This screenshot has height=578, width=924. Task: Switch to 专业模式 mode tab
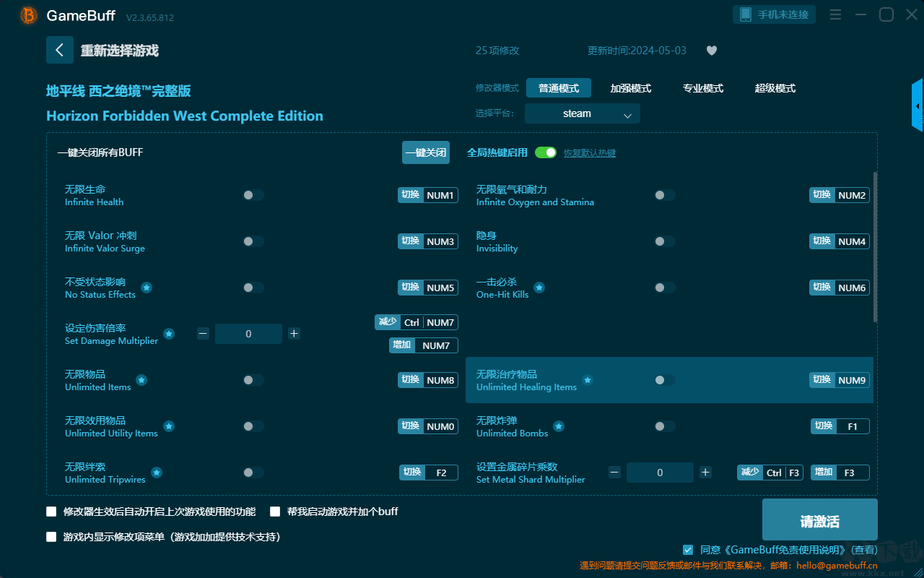[703, 88]
